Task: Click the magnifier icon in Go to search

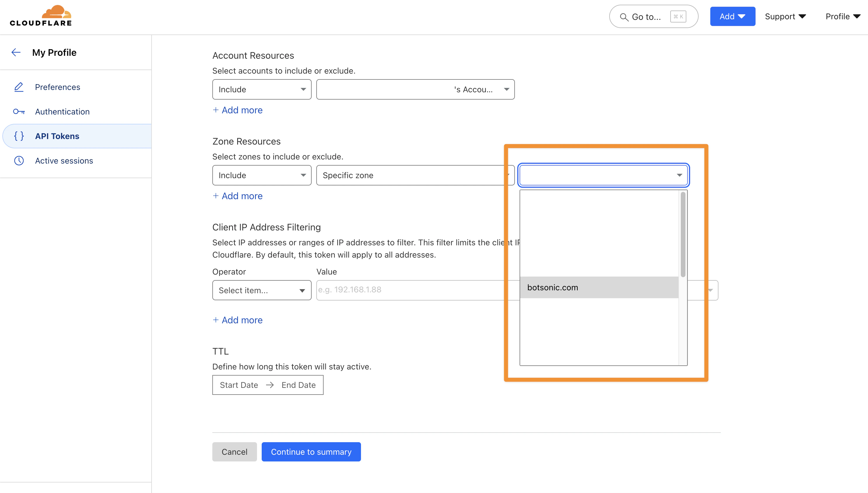Action: pos(624,17)
